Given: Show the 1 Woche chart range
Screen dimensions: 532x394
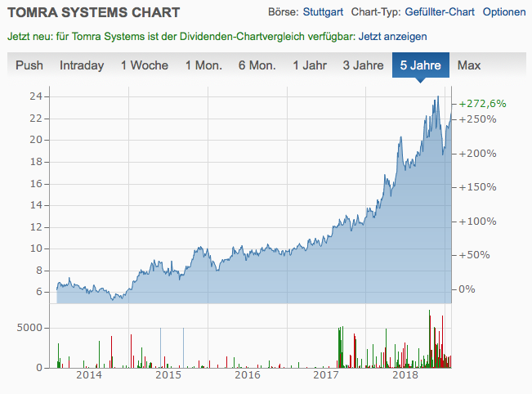Looking at the screenshot, I should [145, 65].
